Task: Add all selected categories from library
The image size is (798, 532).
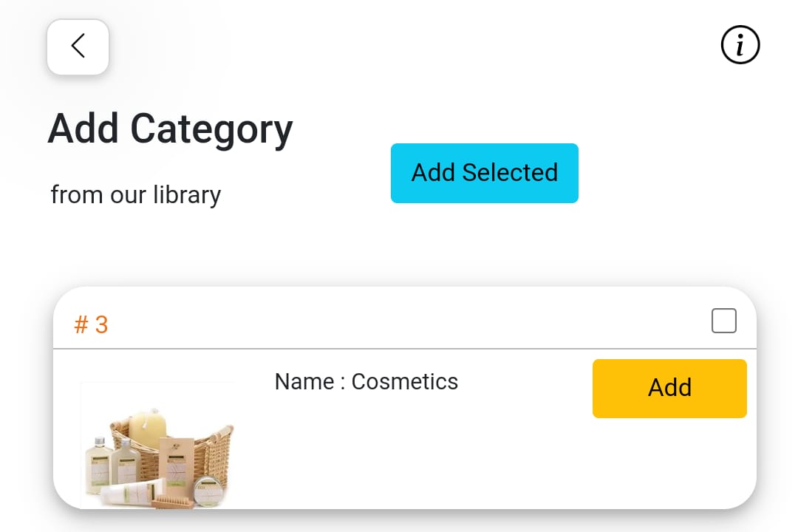Action: (x=485, y=173)
